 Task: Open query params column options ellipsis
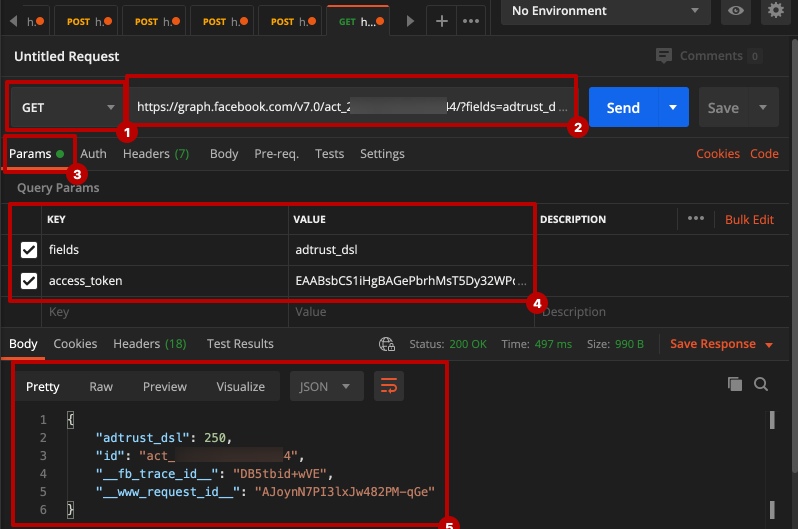pos(696,218)
